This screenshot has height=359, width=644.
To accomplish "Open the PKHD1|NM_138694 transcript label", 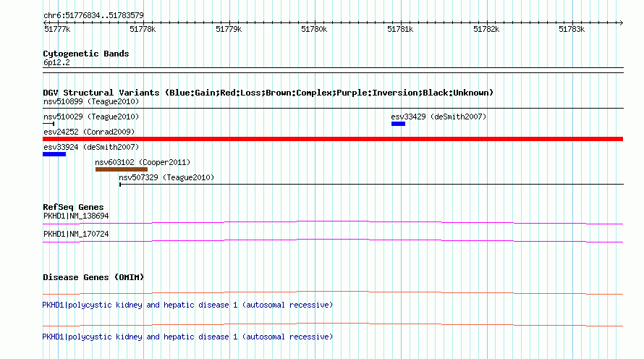I will (76, 216).
